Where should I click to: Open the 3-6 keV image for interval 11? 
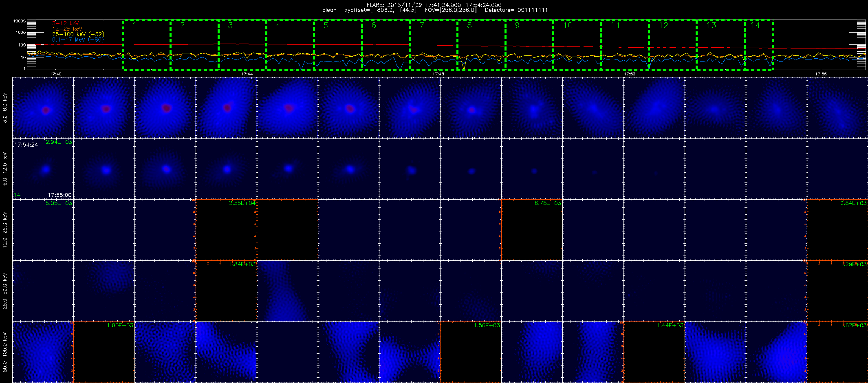coord(654,108)
